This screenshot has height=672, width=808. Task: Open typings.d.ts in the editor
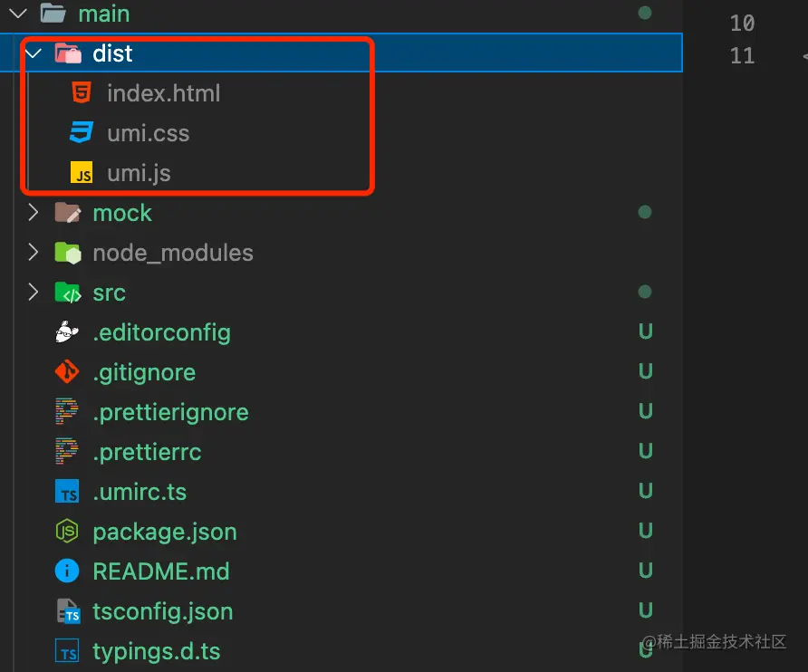(156, 651)
